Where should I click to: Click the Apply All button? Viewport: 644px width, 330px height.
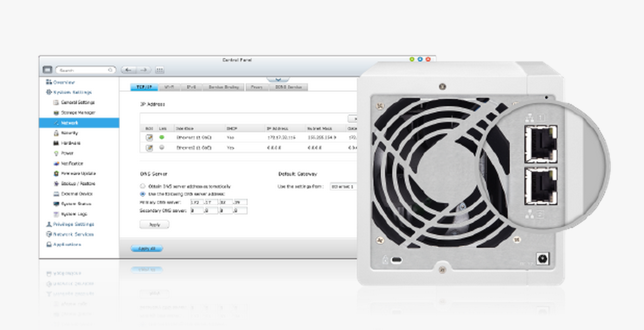coord(147,248)
